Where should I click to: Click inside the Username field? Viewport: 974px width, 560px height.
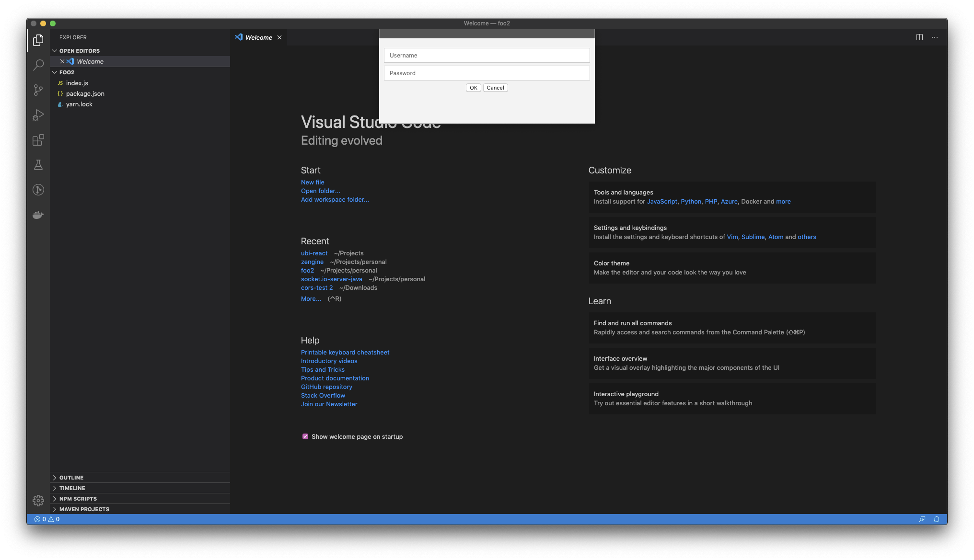tap(487, 55)
